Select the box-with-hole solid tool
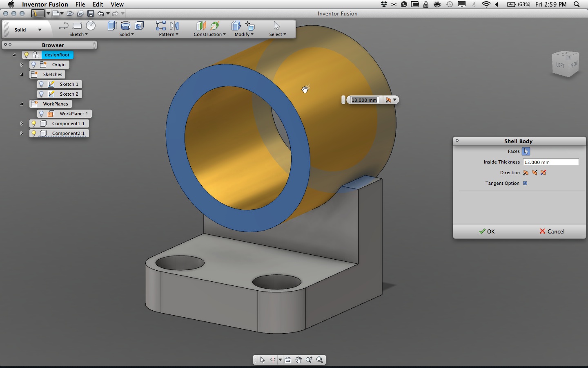 coord(139,26)
